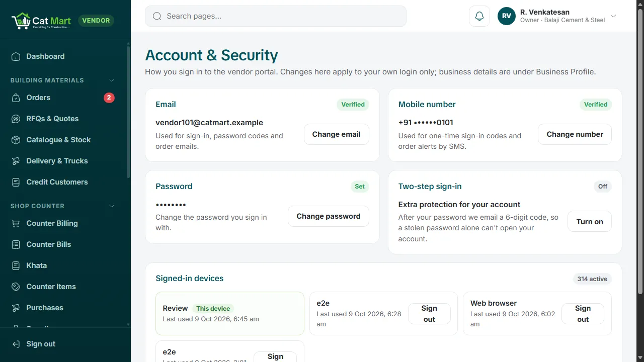Open the notifications bell
Screen dimensions: 644x362
coord(479,16)
